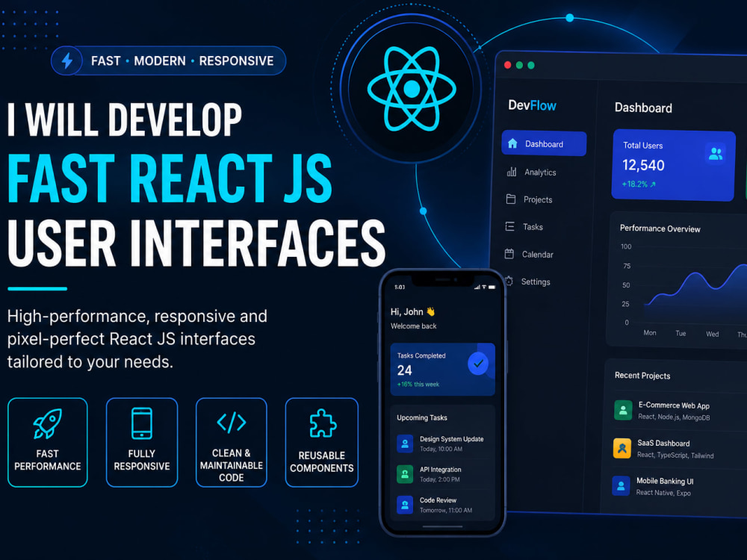Click the home icon beside Dashboard in sidebar
Viewport: 747px width, 560px height.
(x=512, y=143)
